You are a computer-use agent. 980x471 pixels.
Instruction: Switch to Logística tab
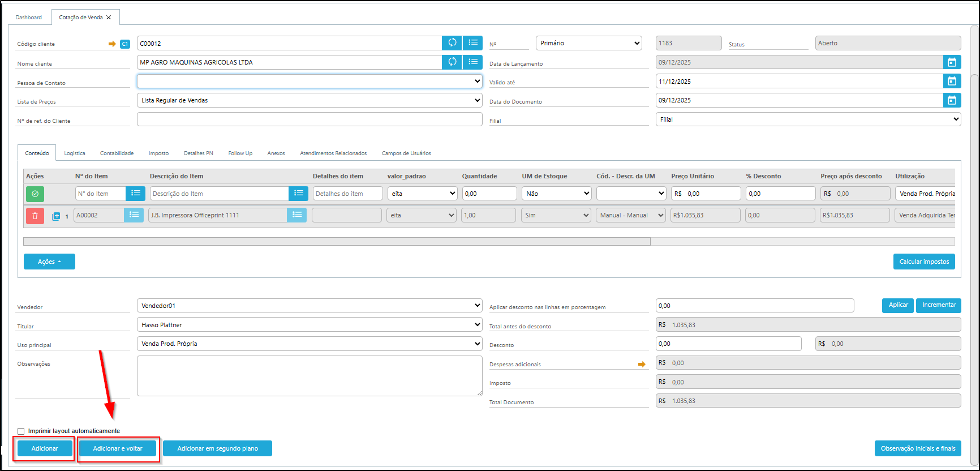click(x=75, y=153)
